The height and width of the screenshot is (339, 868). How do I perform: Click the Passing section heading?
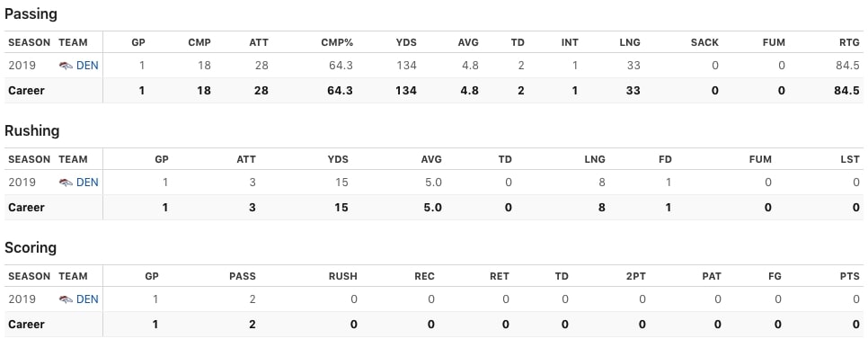(31, 14)
